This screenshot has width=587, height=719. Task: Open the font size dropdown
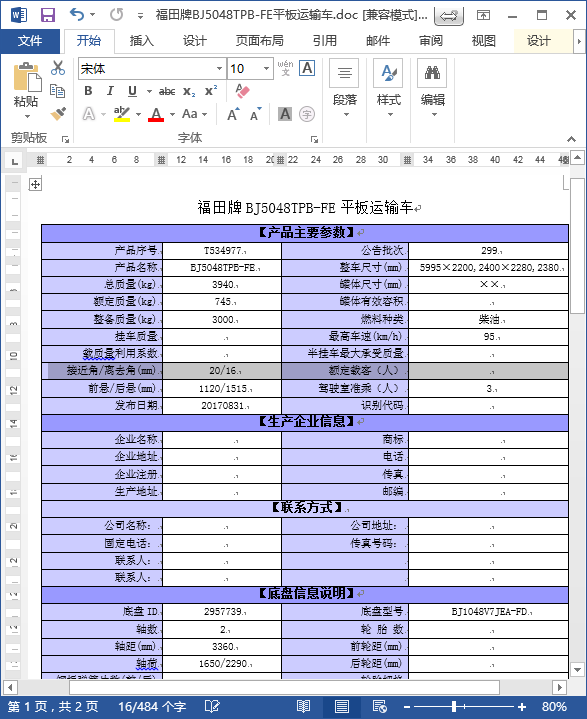[x=266, y=69]
